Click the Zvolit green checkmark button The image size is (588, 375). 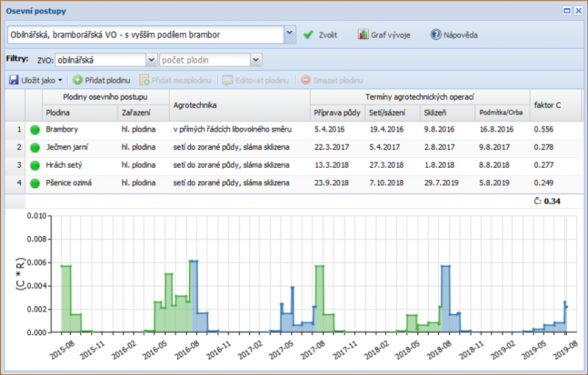pos(320,35)
